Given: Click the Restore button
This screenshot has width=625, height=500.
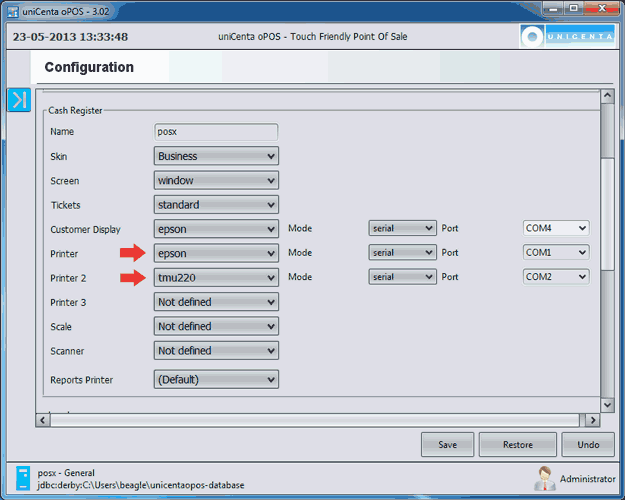Looking at the screenshot, I should 517,444.
